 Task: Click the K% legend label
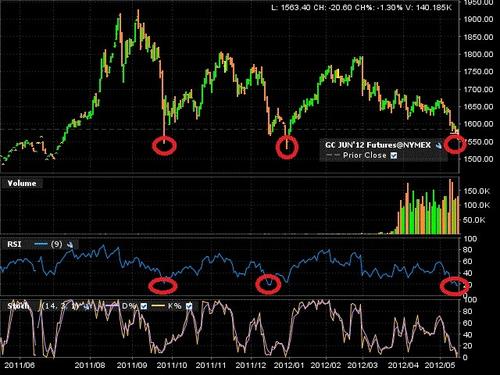pyautogui.click(x=175, y=306)
